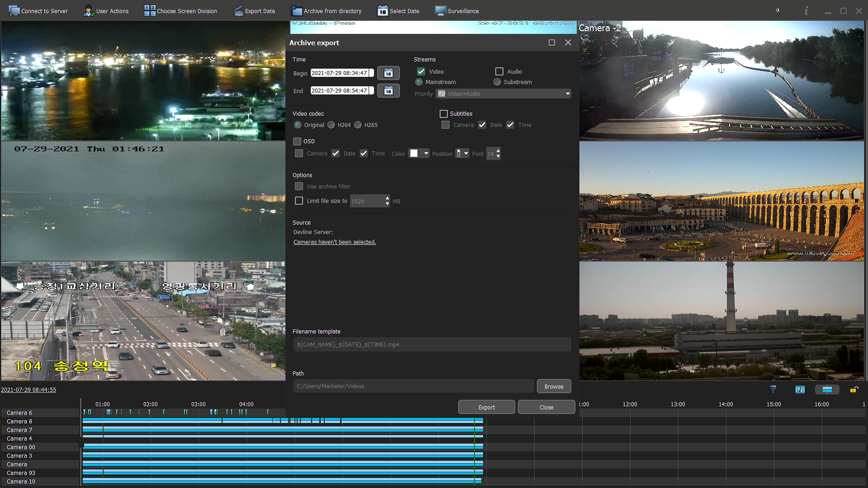Click the Connect to Server monitor icon
Image resolution: width=868 pixels, height=488 pixels.
14,11
